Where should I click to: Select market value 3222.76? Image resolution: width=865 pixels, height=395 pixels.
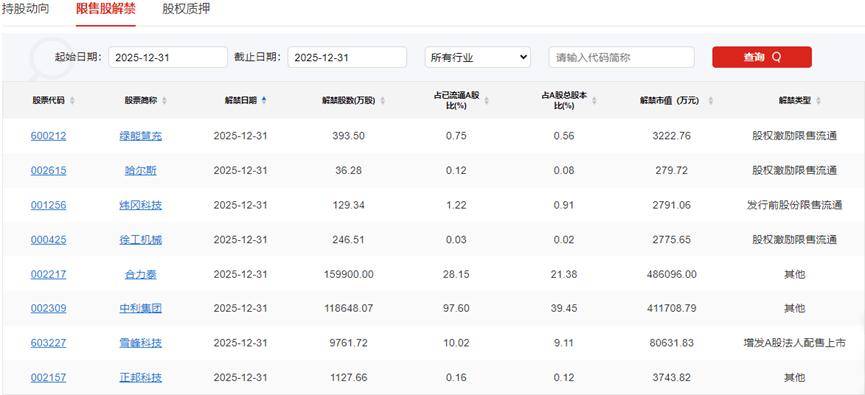(671, 136)
